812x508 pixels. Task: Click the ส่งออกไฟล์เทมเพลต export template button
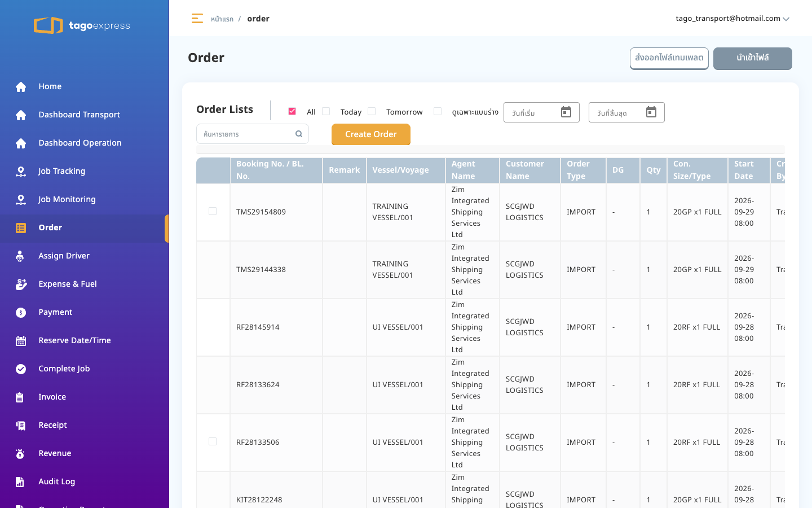(x=669, y=58)
